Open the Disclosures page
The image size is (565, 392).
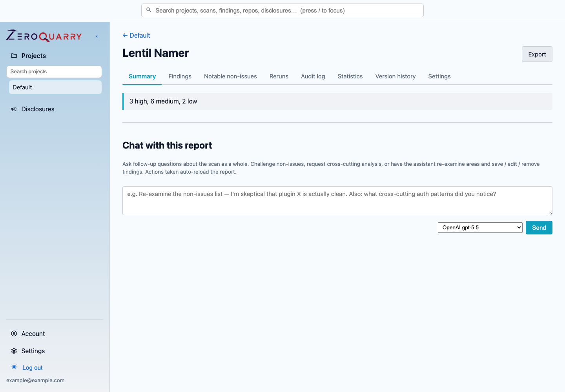pos(38,109)
